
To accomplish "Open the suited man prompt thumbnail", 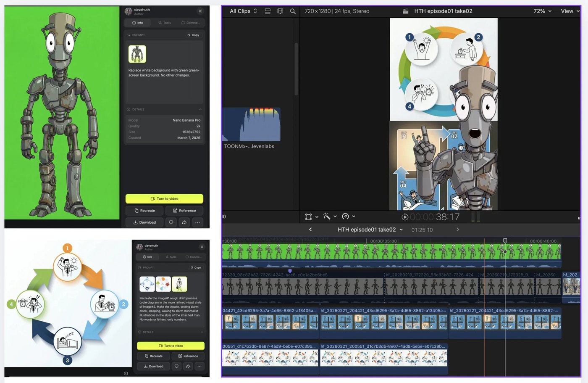I will tap(179, 284).
